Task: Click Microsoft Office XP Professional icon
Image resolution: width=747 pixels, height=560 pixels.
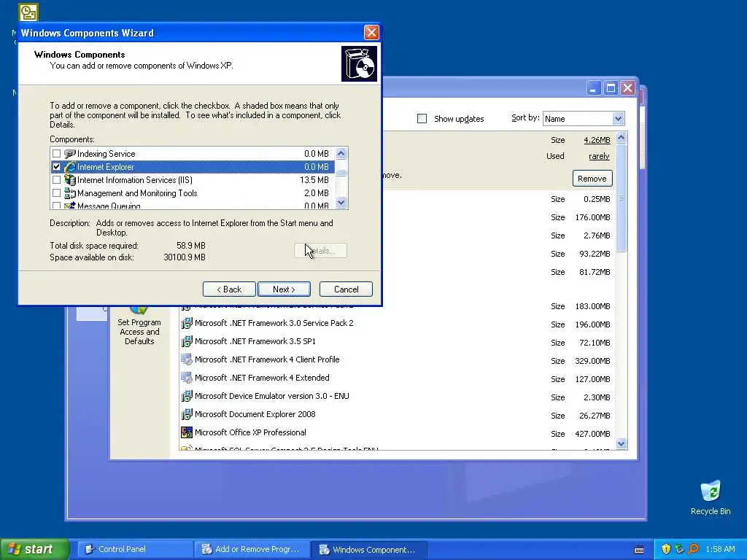Action: (x=187, y=432)
